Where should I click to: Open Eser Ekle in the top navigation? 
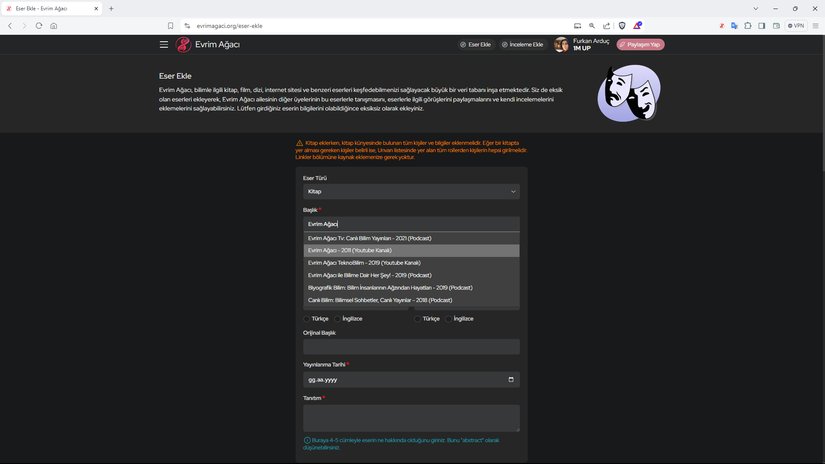tap(475, 45)
